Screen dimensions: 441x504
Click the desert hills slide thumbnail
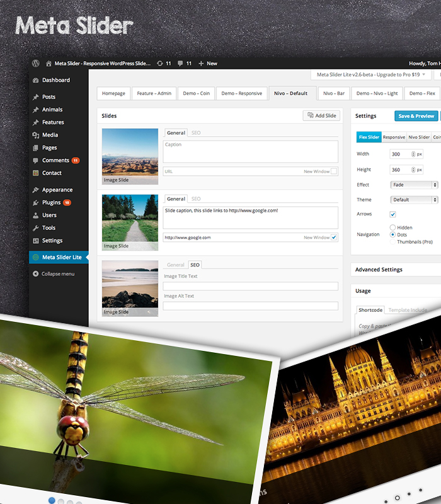pyautogui.click(x=130, y=156)
